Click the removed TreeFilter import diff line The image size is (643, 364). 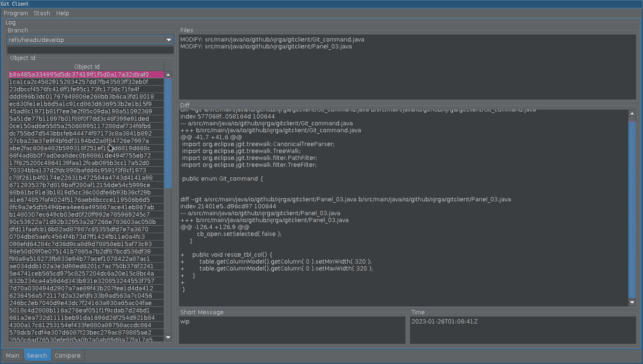click(248, 165)
